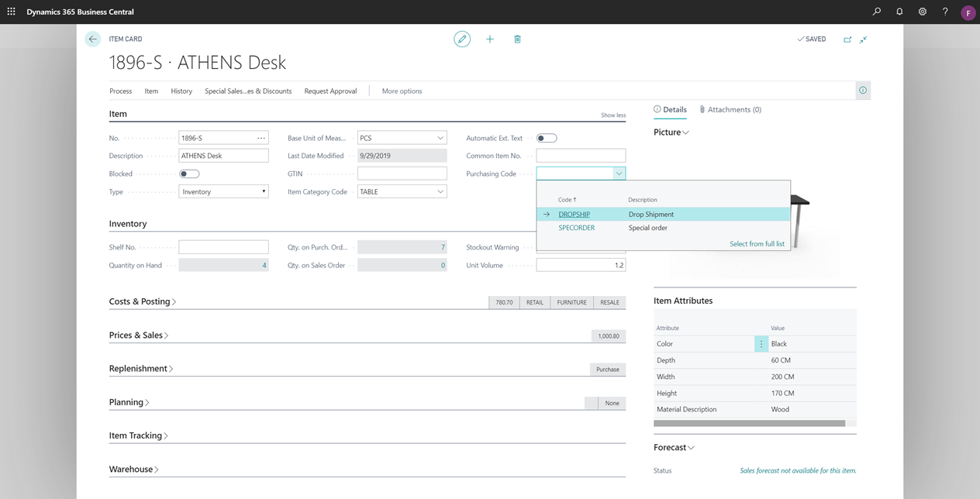Viewport: 980px width, 499px height.
Task: Click the Edit pencil icon on the item card
Action: pos(462,38)
